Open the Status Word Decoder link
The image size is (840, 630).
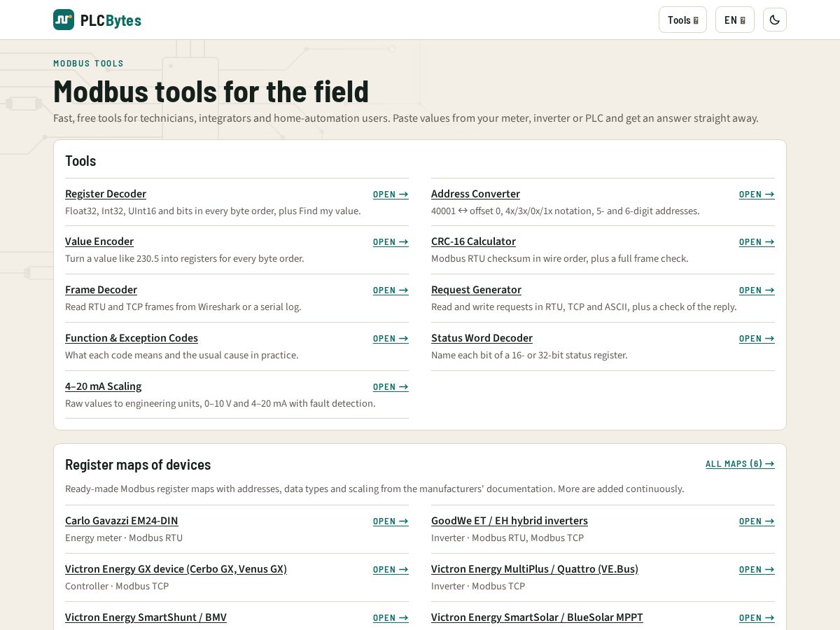482,338
